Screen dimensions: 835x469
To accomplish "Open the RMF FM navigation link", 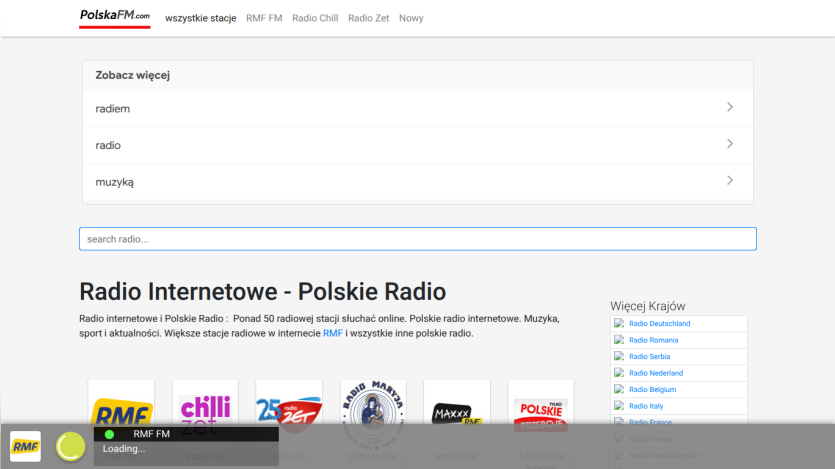I will [264, 18].
